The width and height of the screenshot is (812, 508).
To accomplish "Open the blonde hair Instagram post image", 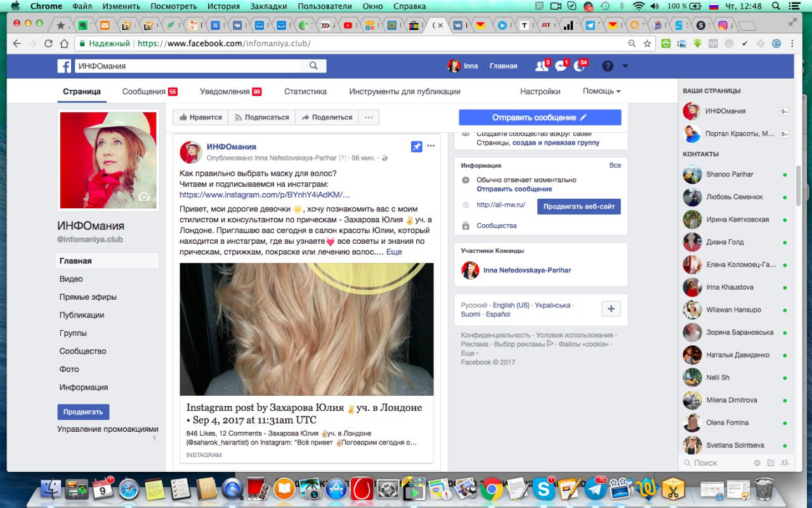I will [306, 330].
